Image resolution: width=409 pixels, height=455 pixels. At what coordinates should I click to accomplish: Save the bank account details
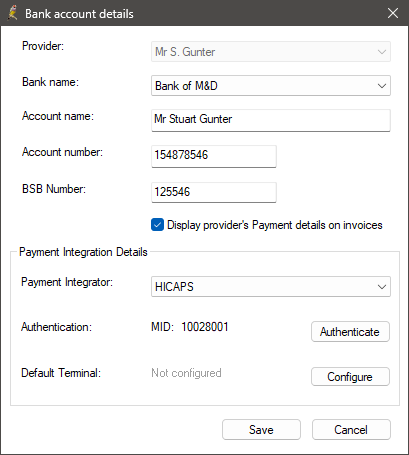(261, 430)
